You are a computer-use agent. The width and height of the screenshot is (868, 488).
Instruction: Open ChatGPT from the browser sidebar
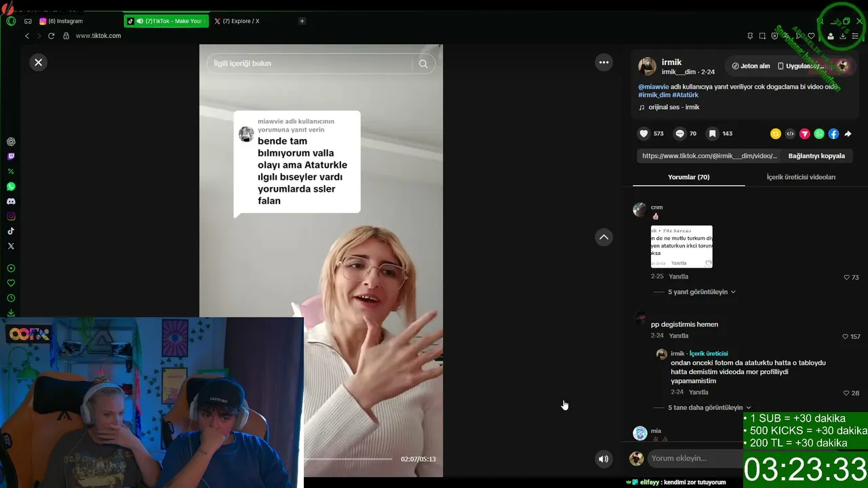pos(11,142)
